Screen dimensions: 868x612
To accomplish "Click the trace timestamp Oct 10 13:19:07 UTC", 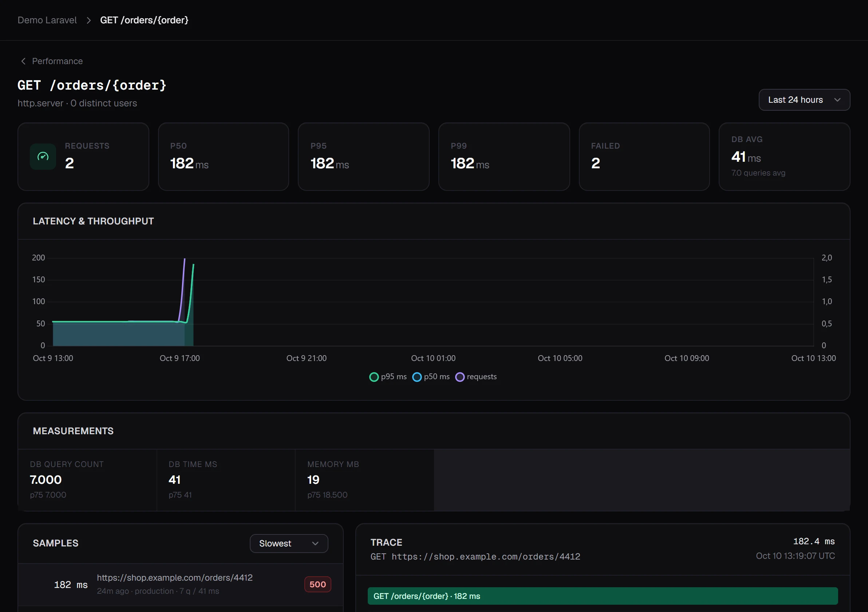I will click(x=796, y=556).
